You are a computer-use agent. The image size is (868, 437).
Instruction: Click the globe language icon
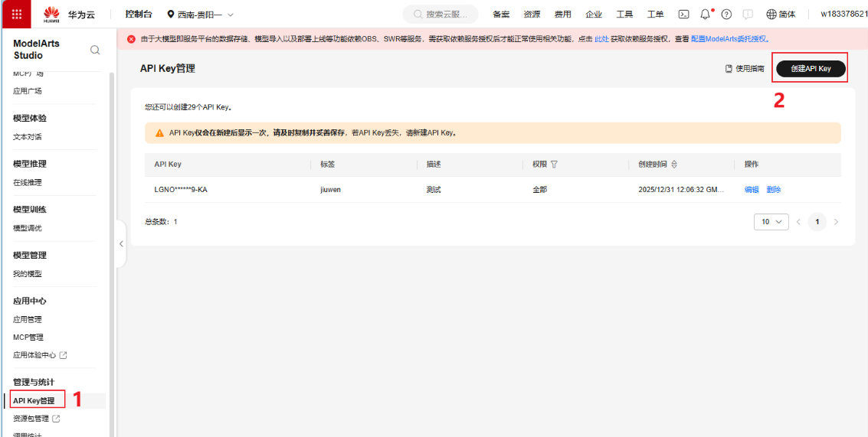tap(771, 15)
